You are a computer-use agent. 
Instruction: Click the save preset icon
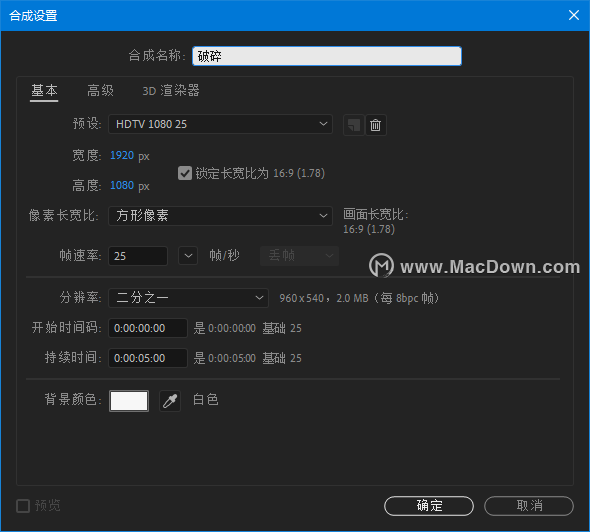point(354,125)
